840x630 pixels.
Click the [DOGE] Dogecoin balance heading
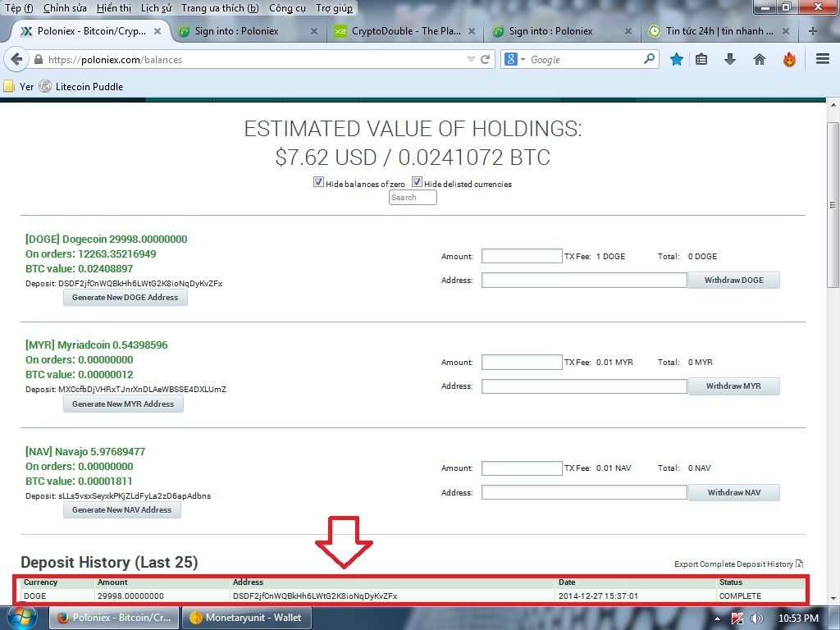tap(106, 239)
